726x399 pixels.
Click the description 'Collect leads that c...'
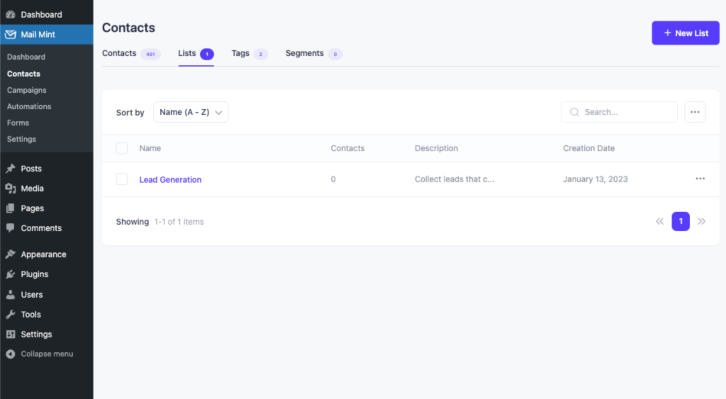click(454, 179)
